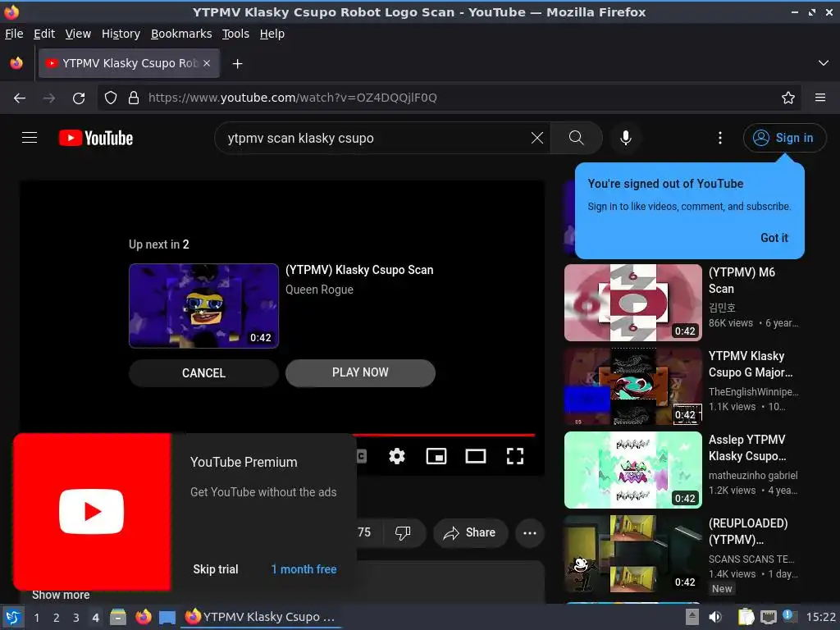Go to the YouTube home logo
The height and width of the screenshot is (630, 840).
pyautogui.click(x=96, y=138)
